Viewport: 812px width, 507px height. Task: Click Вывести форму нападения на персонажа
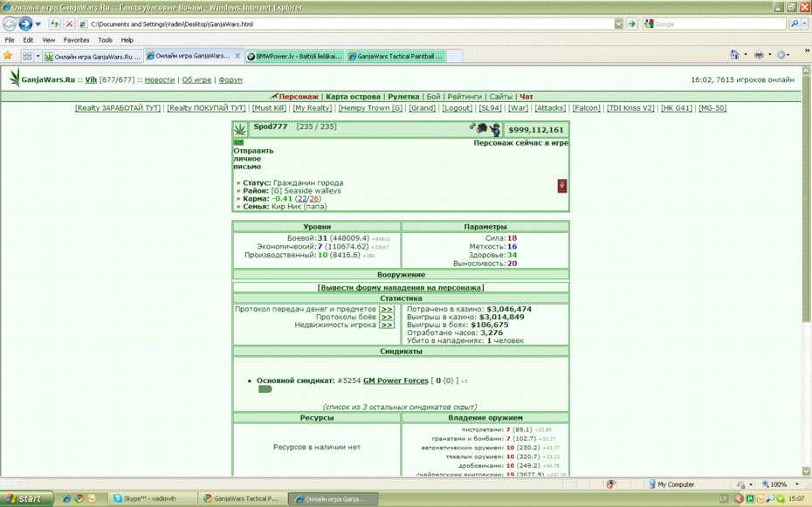(x=401, y=288)
